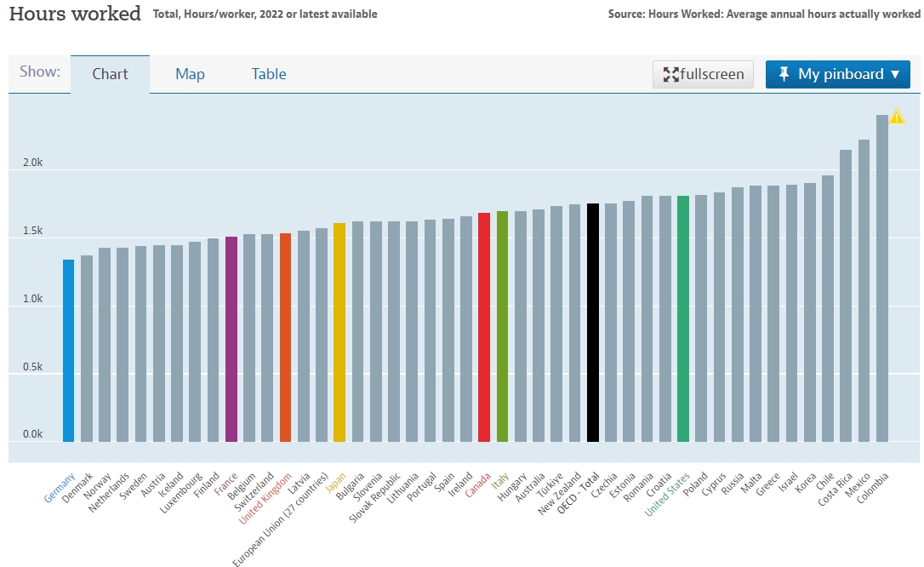Switch to the Table tab
Image resolution: width=924 pixels, height=567 pixels.
coord(269,74)
